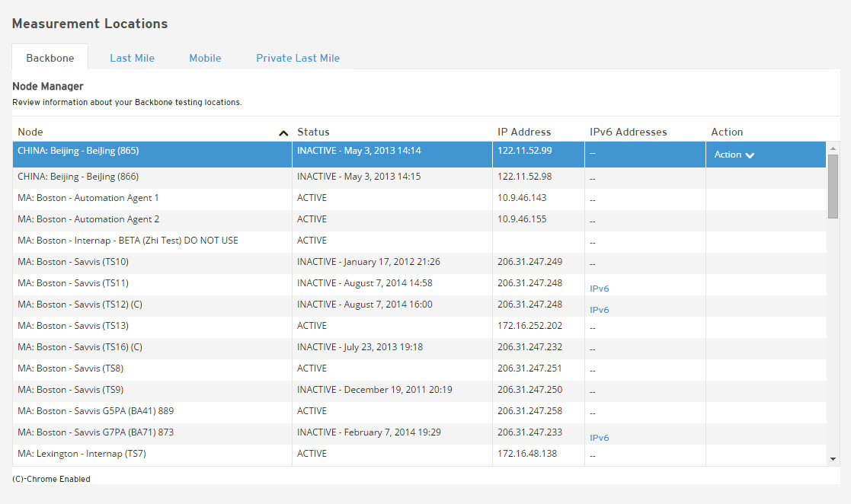Click IP address 206.31.247.249
The width and height of the screenshot is (851, 504).
click(x=529, y=261)
